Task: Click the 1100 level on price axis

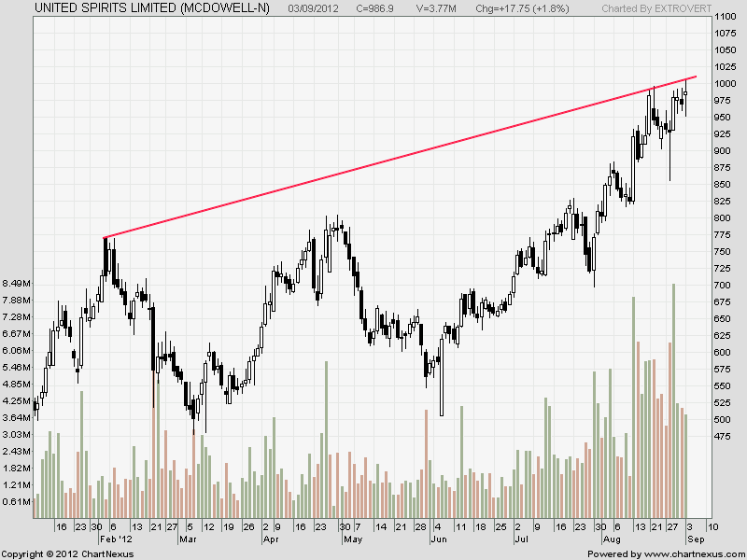Action: [726, 18]
